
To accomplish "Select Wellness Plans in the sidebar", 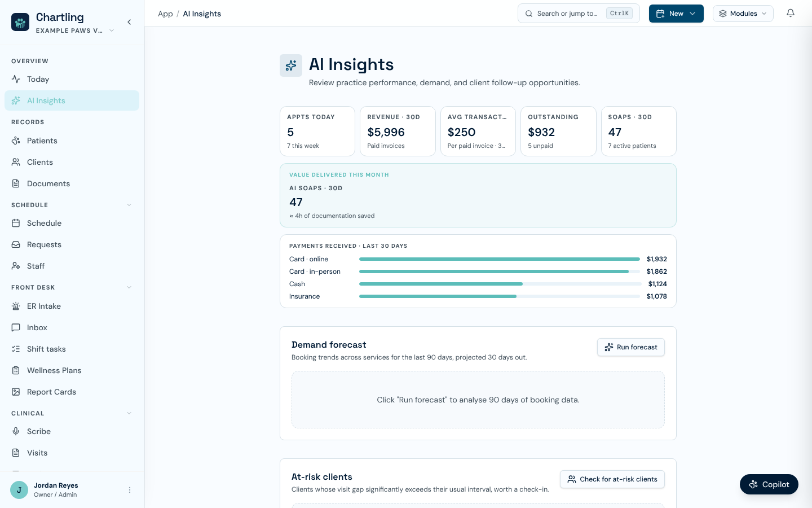I will pos(72,370).
